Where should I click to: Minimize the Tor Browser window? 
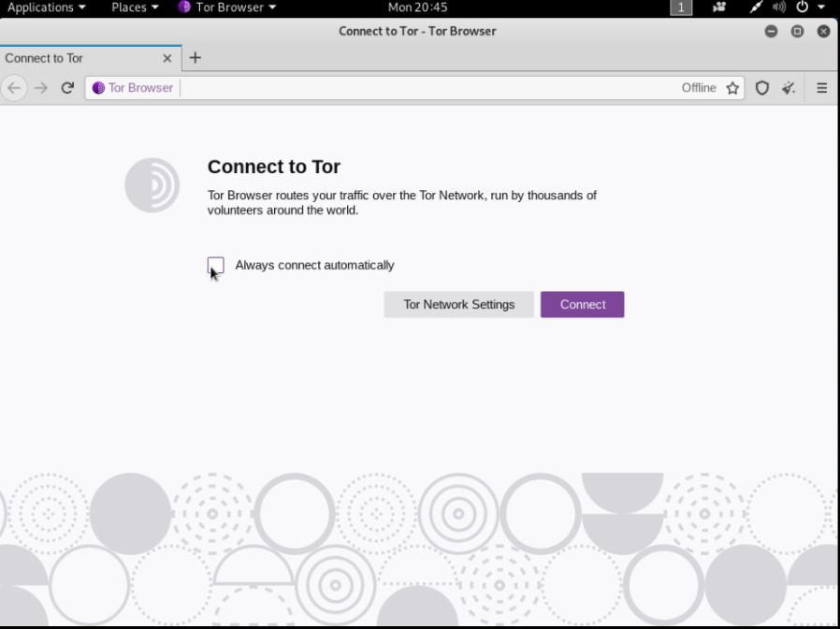coord(771,31)
